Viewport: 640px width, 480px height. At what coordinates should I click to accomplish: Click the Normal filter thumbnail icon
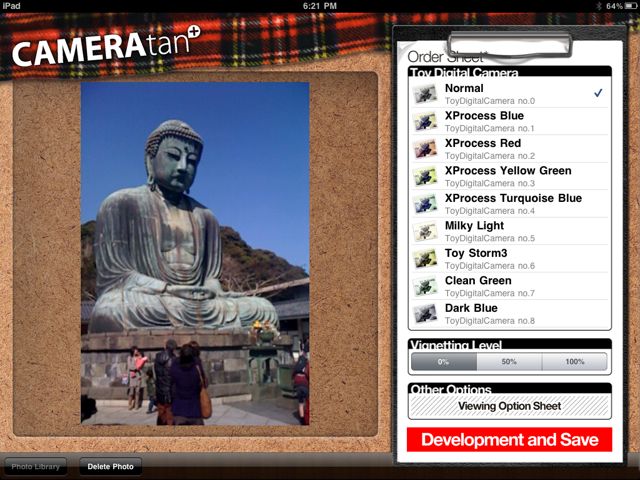pos(425,94)
